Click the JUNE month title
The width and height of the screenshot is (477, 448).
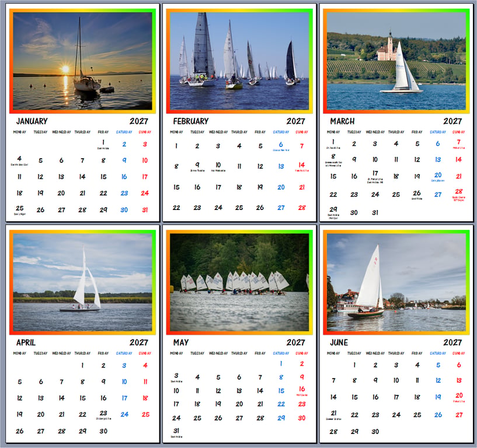tap(339, 342)
